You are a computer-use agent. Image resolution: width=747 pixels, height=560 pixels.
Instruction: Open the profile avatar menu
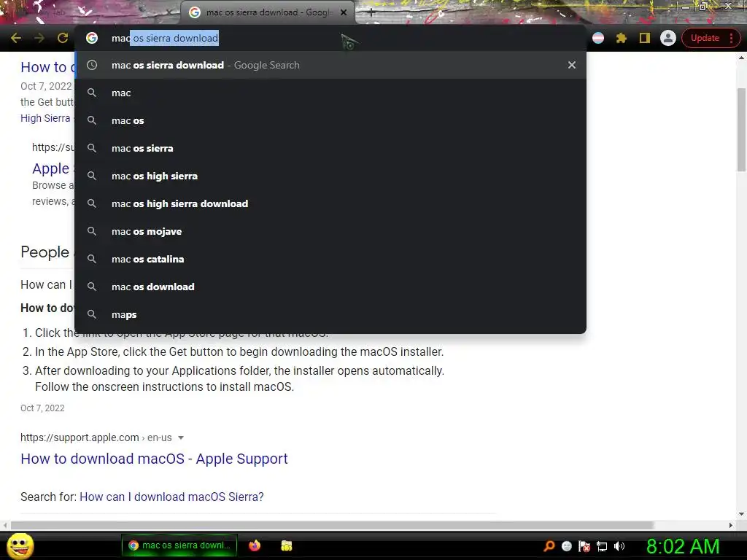(x=668, y=38)
